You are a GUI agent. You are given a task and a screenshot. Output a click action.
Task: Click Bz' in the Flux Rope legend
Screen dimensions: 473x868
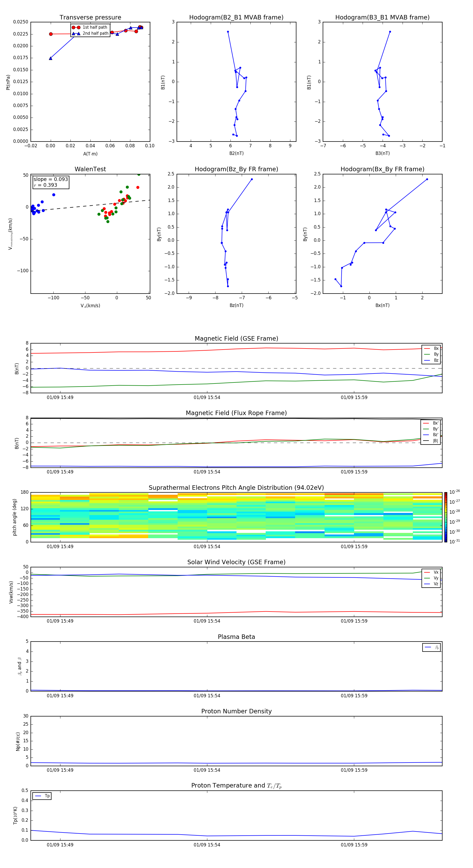pyautogui.click(x=436, y=435)
